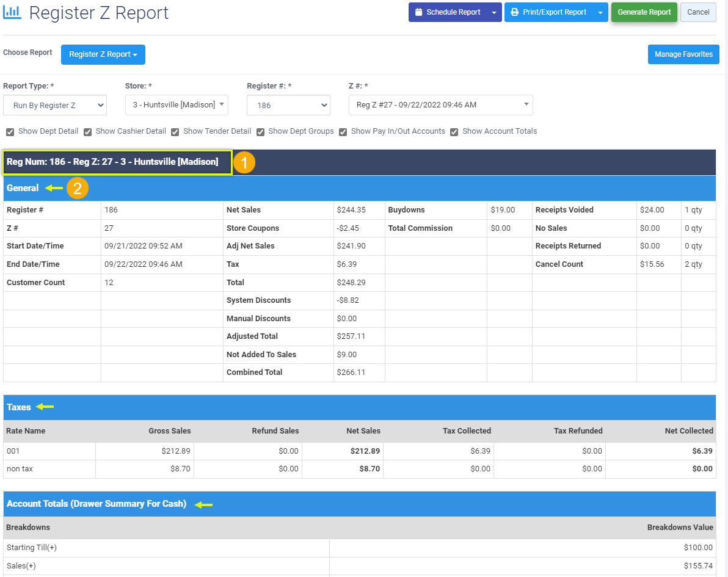Image resolution: width=728 pixels, height=577 pixels.
Task: Open the Register # dropdown
Action: point(288,104)
